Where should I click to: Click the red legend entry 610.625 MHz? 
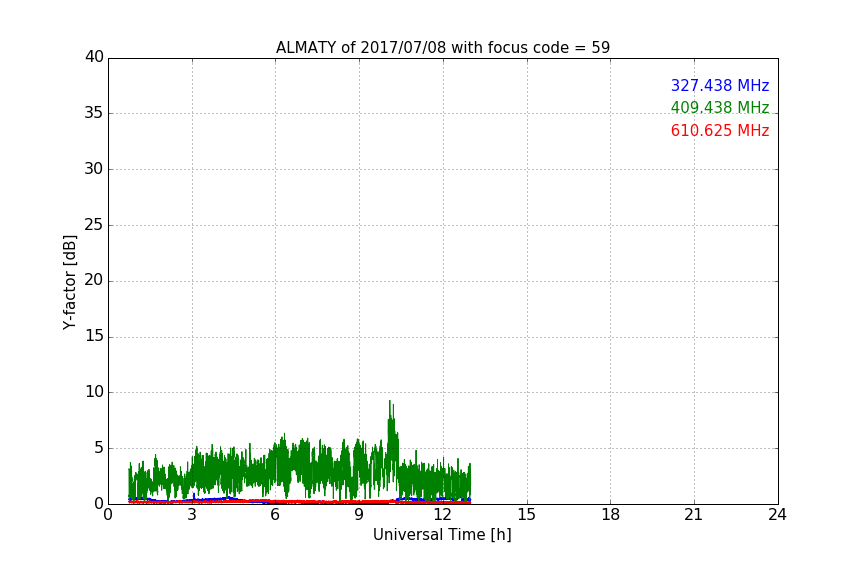click(x=720, y=131)
